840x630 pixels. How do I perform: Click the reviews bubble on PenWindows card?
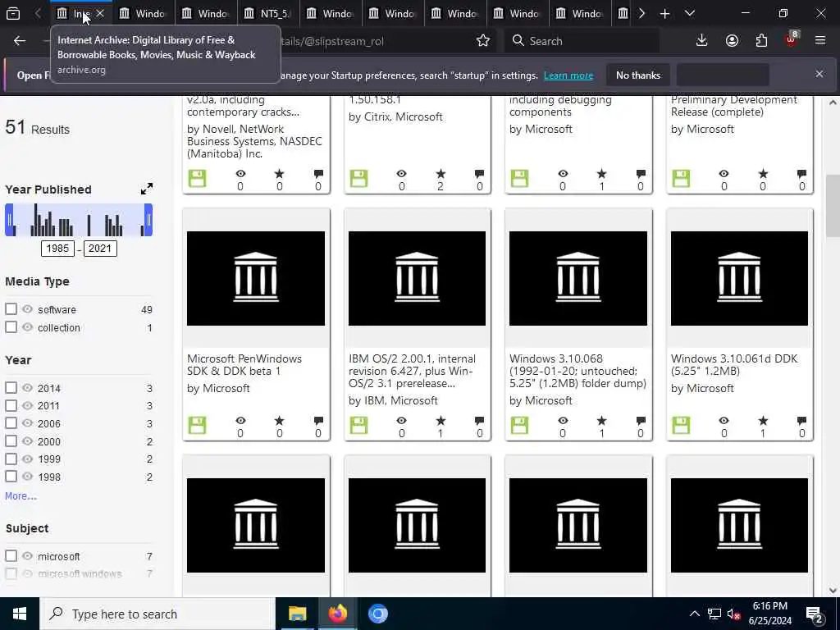point(319,421)
